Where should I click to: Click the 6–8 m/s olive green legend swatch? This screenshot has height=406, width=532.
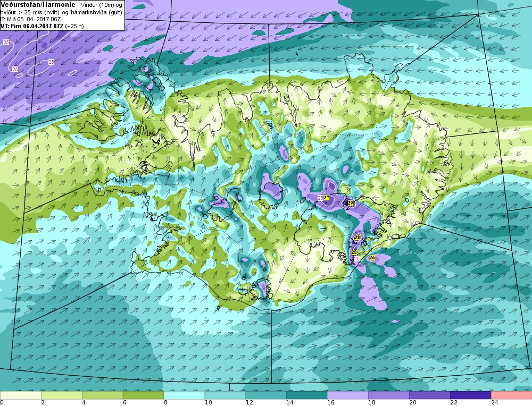coord(143,395)
